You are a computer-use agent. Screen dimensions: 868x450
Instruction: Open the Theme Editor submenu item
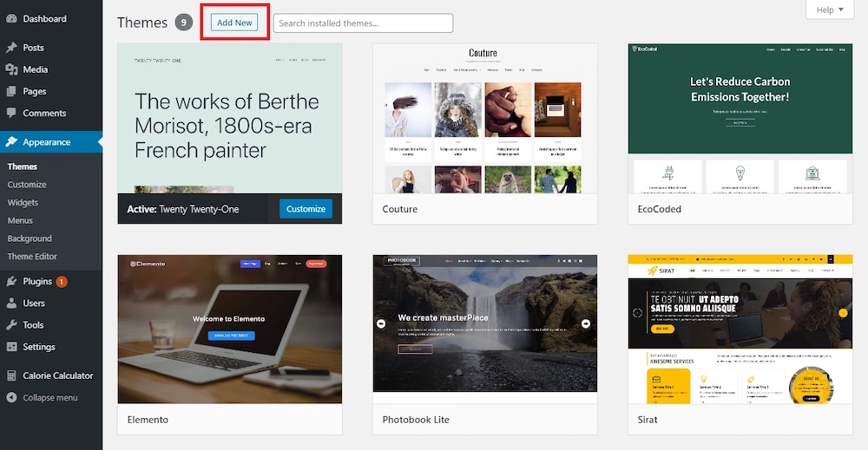32,257
